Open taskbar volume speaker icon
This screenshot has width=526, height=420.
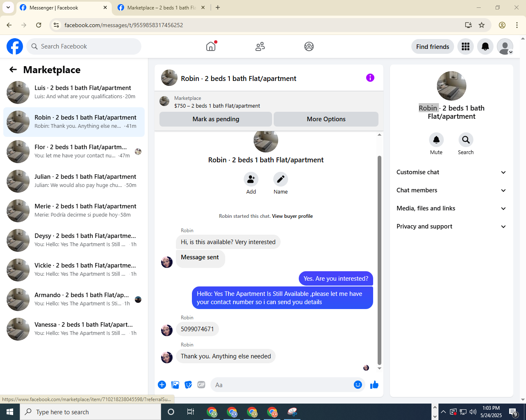point(473,412)
